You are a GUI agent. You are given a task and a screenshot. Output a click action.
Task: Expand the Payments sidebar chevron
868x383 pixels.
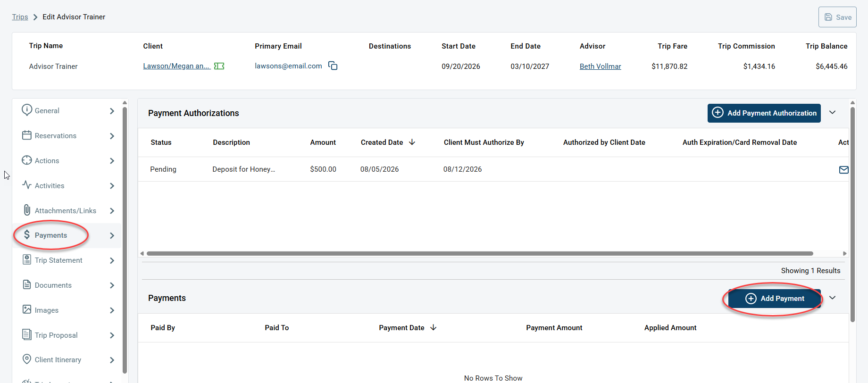click(112, 235)
